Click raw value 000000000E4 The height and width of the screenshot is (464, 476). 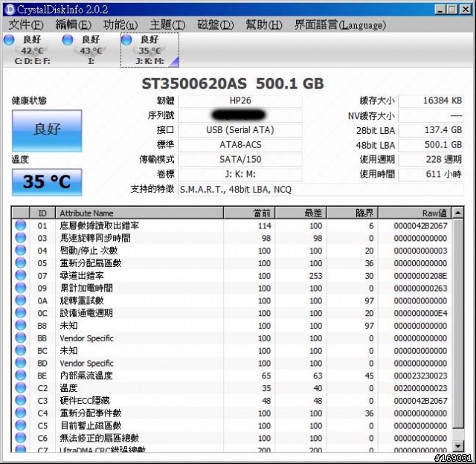click(420, 313)
